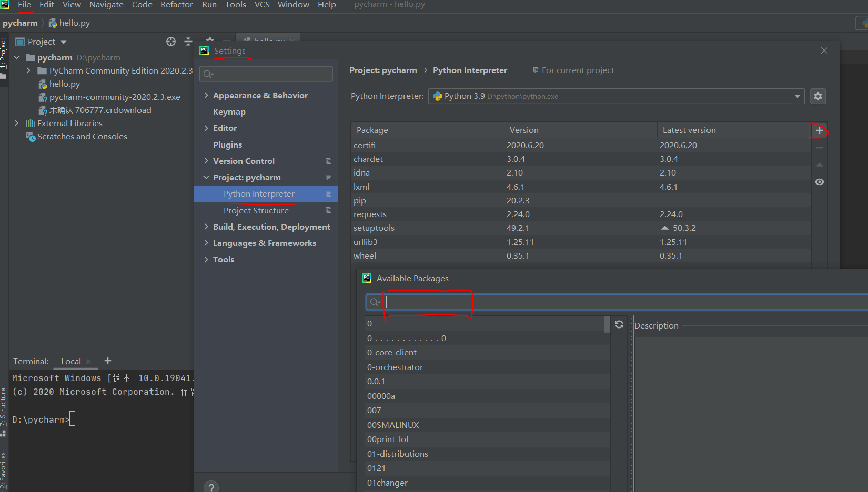Select the requests package row

581,214
